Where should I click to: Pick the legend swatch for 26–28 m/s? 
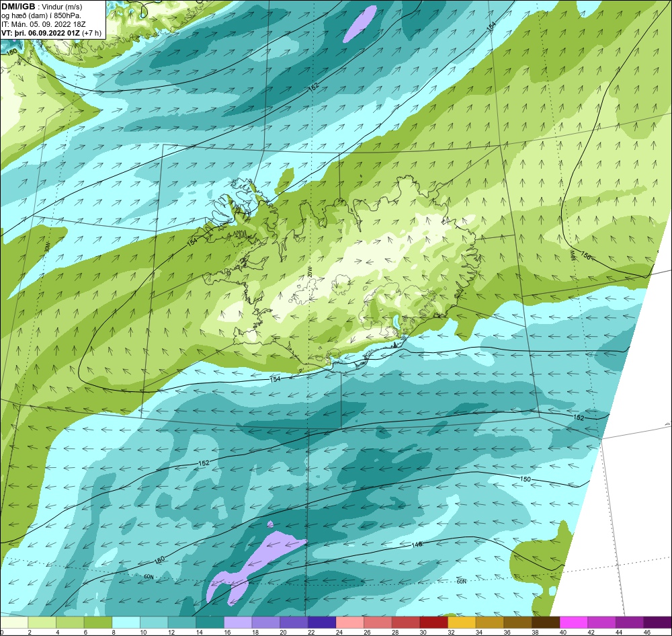[378, 623]
